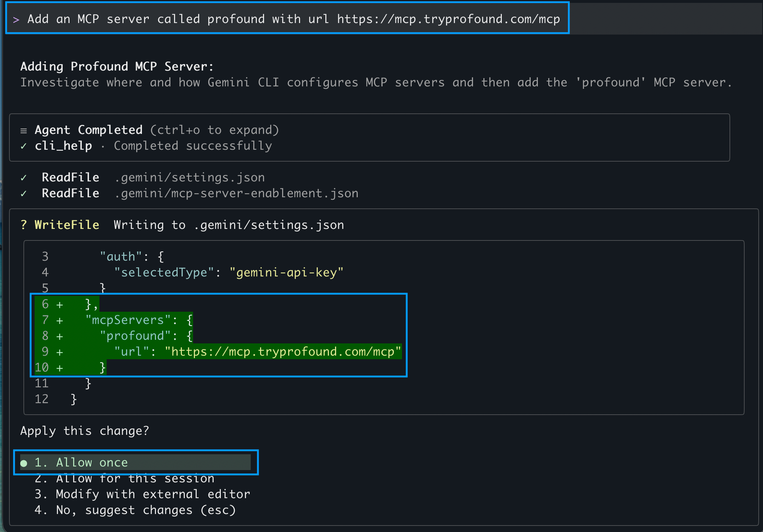Viewport: 763px width, 532px height.
Task: Click the checkmark next to cli_help
Action: (x=23, y=146)
